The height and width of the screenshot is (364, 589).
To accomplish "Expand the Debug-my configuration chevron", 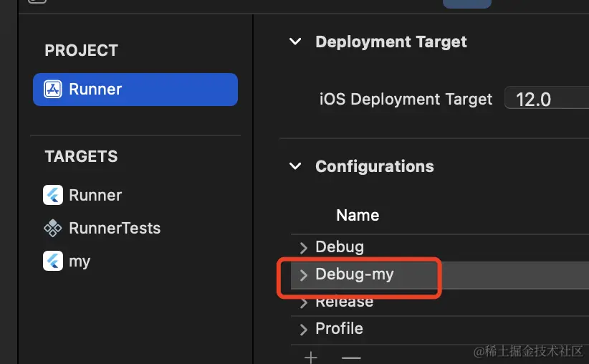I will tap(303, 274).
